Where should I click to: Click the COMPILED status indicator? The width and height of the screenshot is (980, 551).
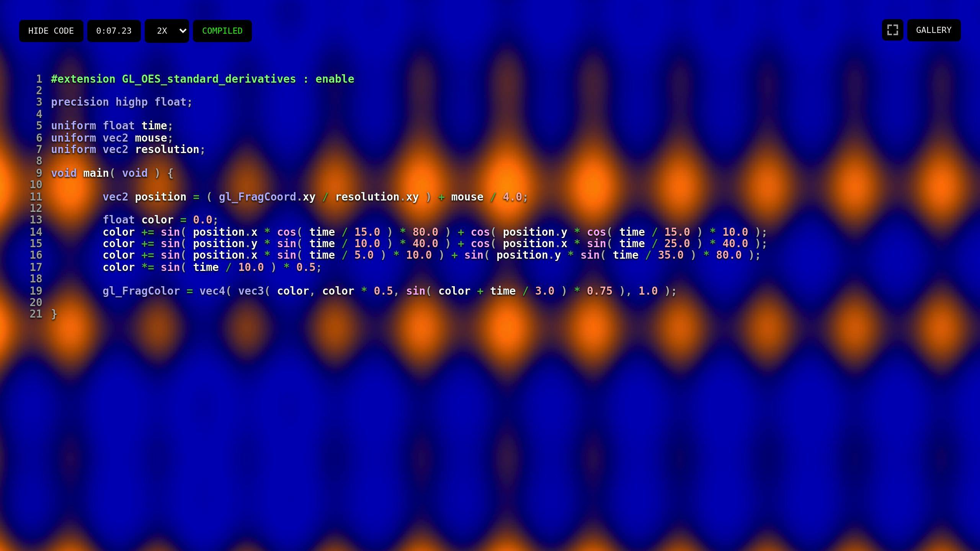tap(222, 30)
